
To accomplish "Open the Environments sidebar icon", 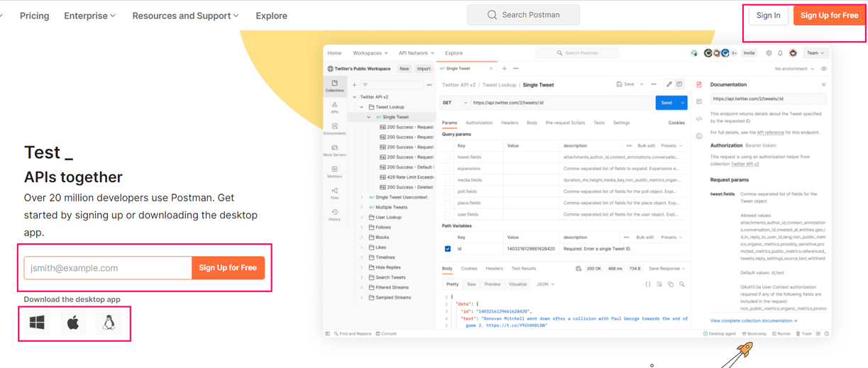I will click(x=334, y=128).
